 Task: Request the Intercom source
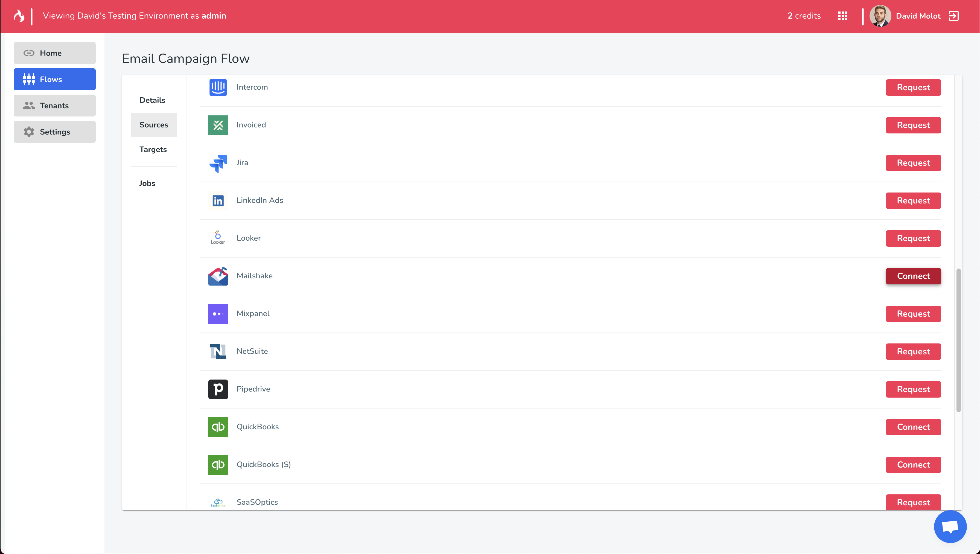[913, 88]
